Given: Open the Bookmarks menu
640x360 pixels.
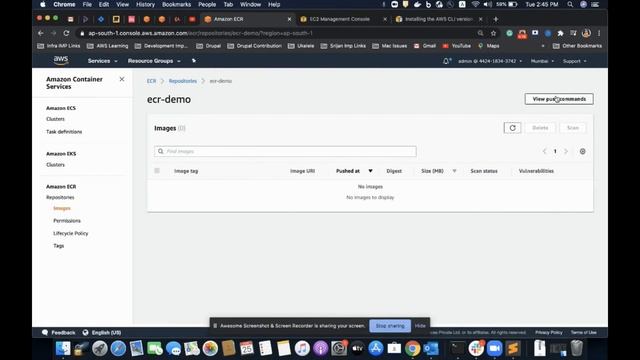Looking at the screenshot, I should pos(176,4).
